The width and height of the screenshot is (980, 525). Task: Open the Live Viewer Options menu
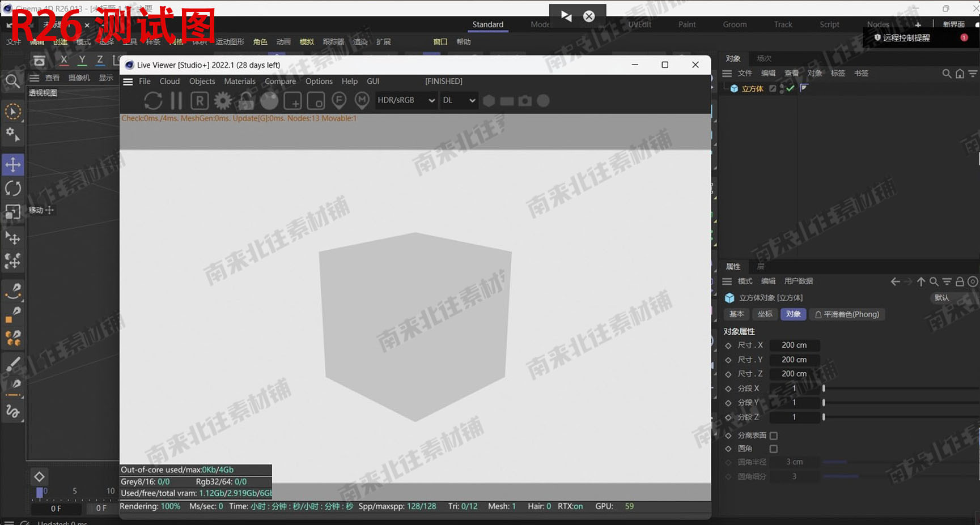(x=319, y=82)
